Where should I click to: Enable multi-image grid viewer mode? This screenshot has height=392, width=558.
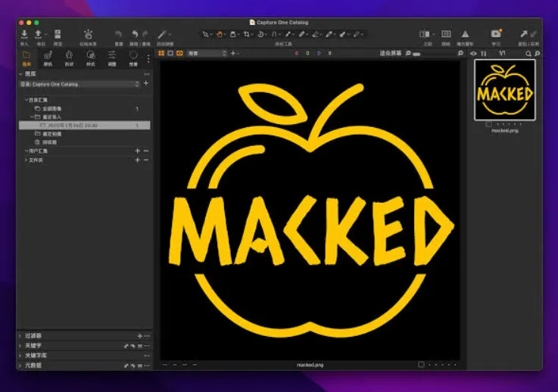[161, 54]
